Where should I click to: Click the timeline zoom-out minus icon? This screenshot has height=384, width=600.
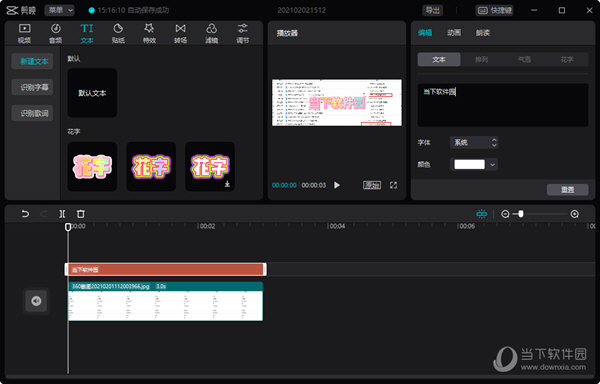(x=505, y=214)
